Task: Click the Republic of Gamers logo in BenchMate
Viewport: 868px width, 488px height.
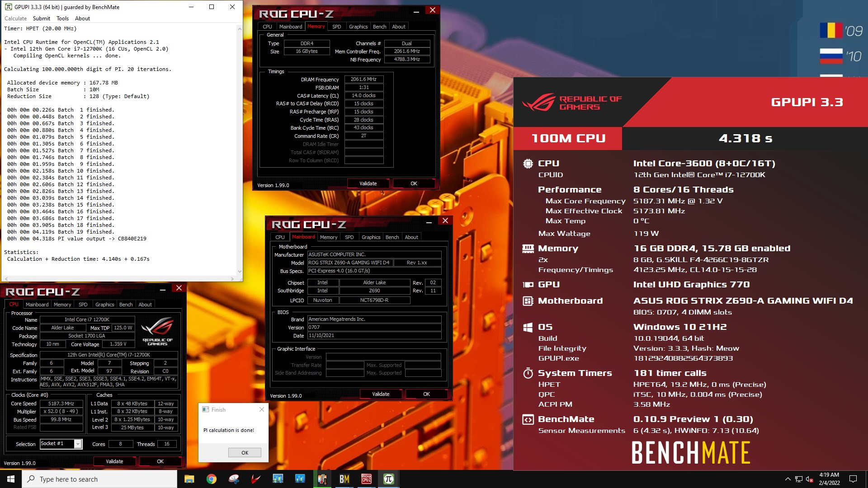Action: tap(572, 103)
